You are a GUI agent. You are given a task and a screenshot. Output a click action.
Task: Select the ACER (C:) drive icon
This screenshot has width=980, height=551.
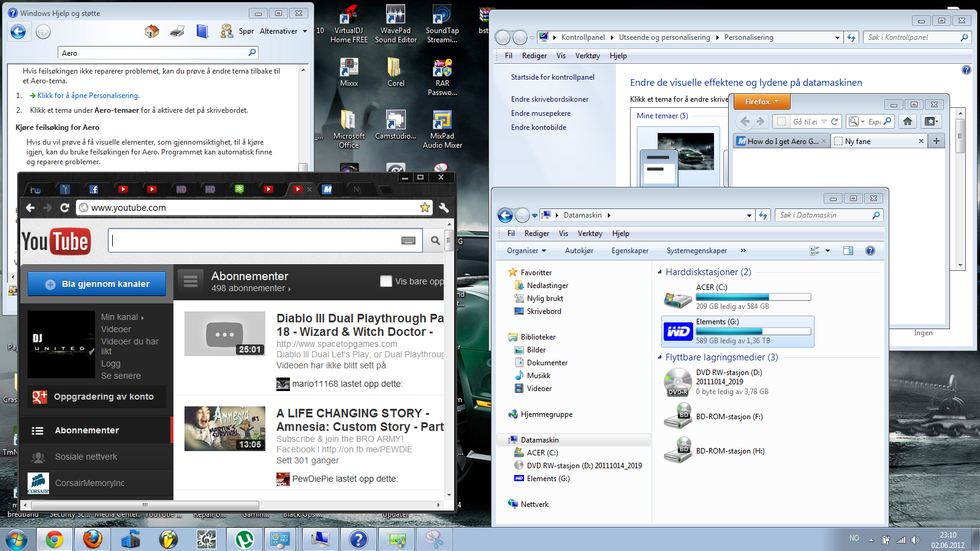point(678,299)
